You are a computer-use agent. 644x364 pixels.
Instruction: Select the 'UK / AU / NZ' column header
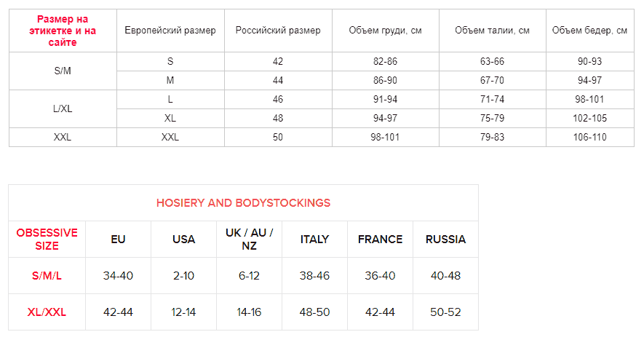point(249,240)
